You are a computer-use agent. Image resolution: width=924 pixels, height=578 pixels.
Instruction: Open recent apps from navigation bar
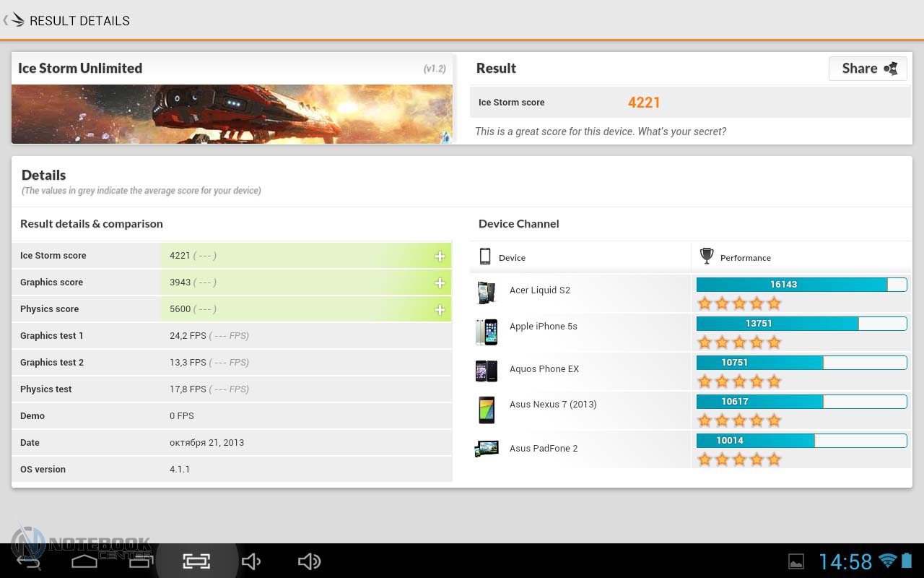point(141,561)
